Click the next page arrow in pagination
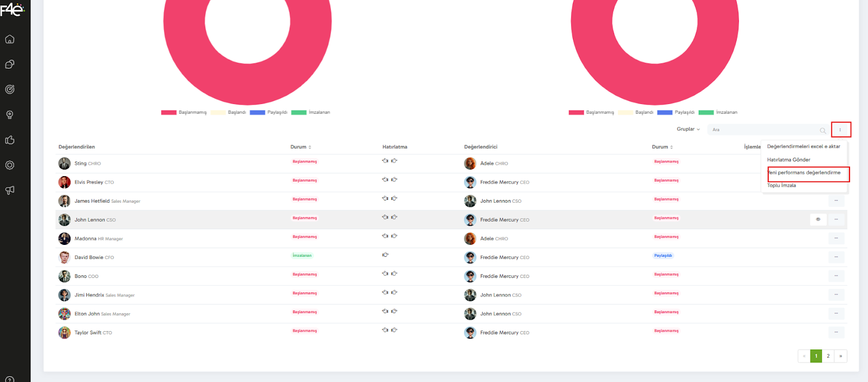The height and width of the screenshot is (382, 868). pos(840,356)
